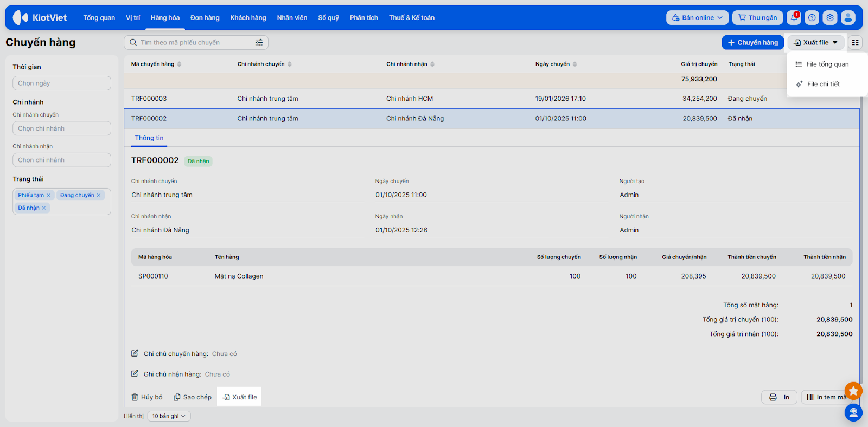Open the settings gear icon
The image size is (868, 427).
[x=830, y=18]
